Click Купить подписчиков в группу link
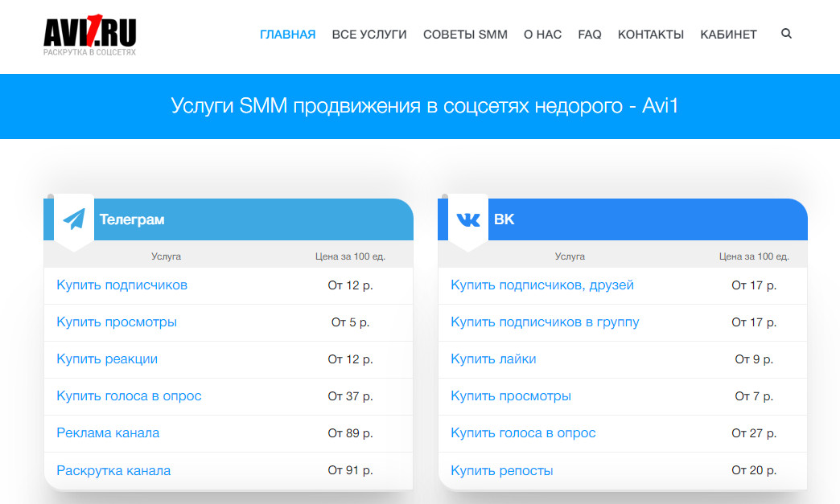 (545, 322)
